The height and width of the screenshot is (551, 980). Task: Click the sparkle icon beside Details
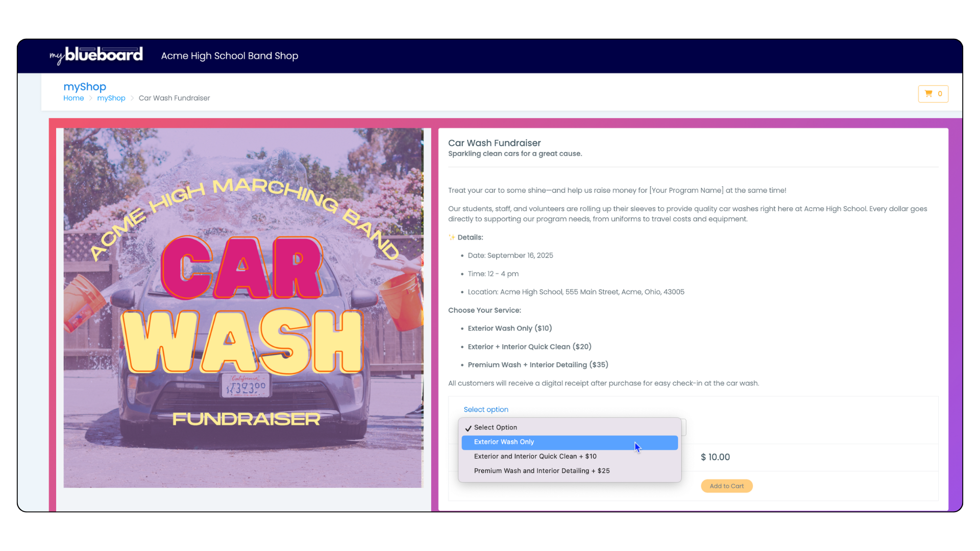click(452, 237)
